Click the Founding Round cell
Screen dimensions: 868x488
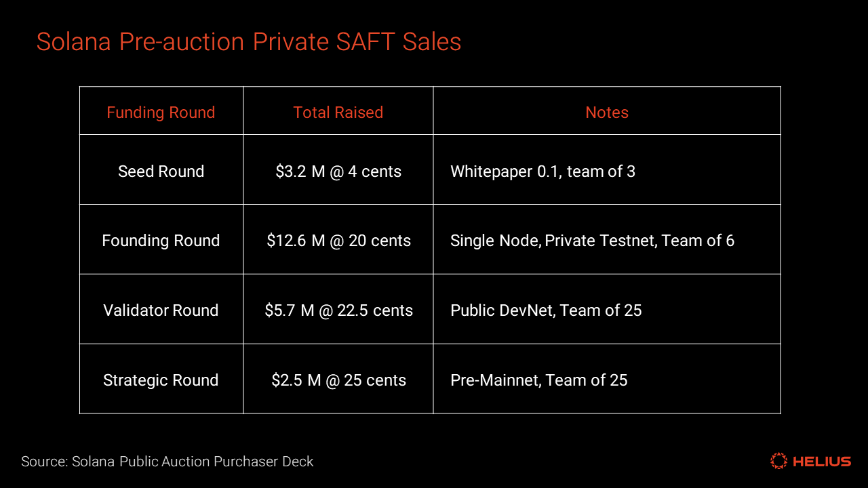(161, 241)
